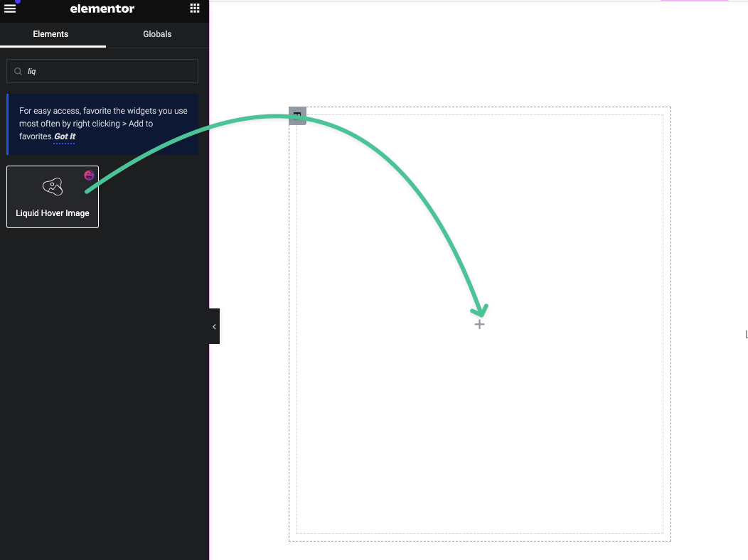Image resolution: width=748 pixels, height=560 pixels.
Task: Click the blob image icon of the widget
Action: point(53,187)
